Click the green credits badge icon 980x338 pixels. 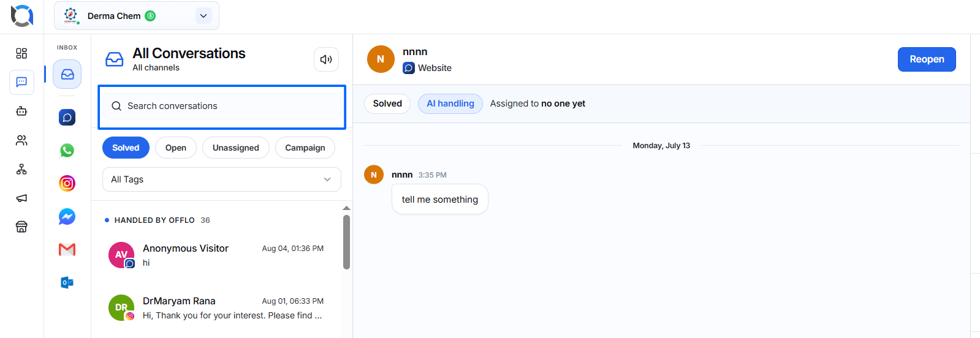tap(150, 16)
